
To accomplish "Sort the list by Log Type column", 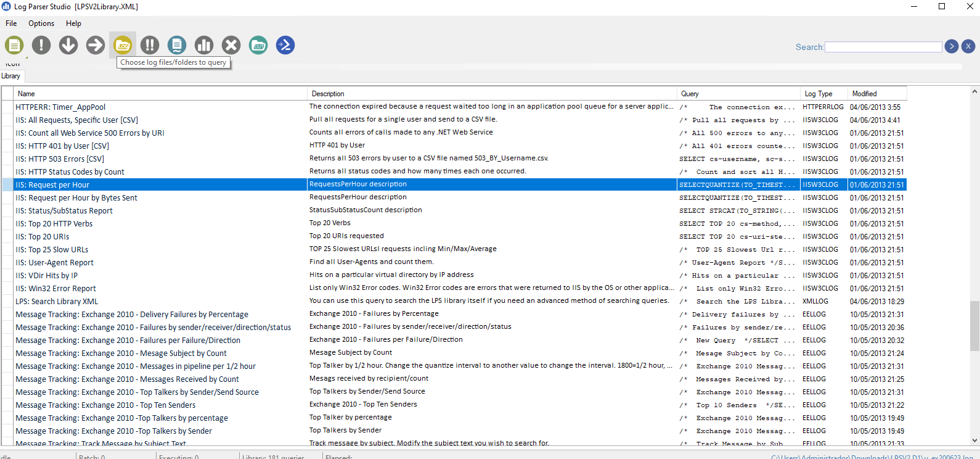I will click(818, 94).
